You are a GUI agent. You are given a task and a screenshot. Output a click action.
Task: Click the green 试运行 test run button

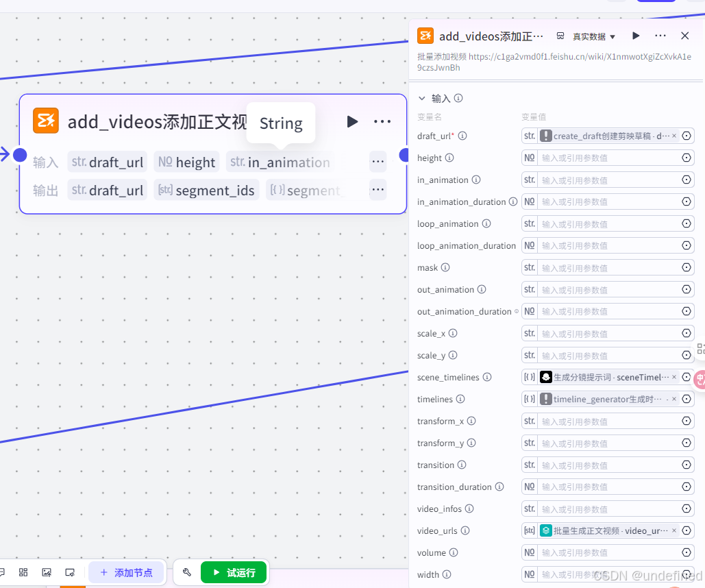[x=234, y=572]
